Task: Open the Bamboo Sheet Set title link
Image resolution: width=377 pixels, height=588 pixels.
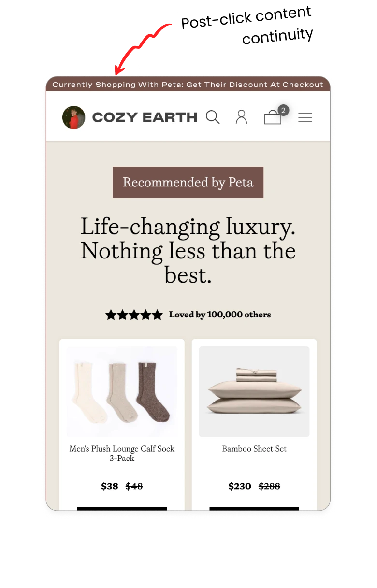Action: 254,449
